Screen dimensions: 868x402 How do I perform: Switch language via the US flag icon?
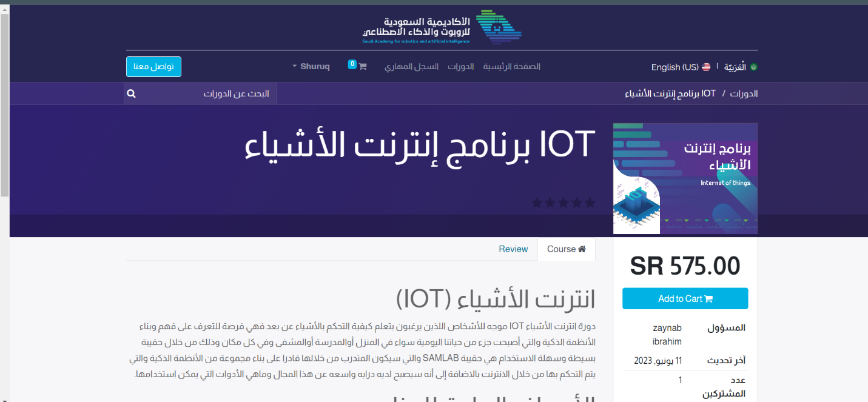(706, 67)
